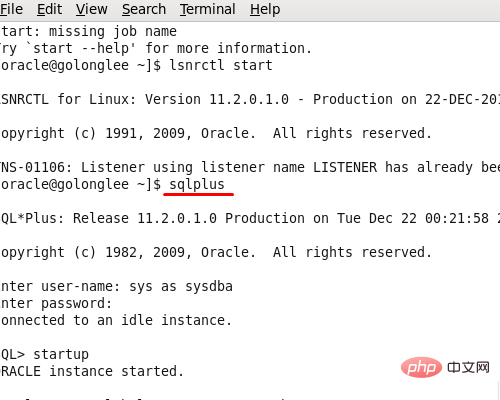
Task: Open the Terminal menu
Action: pyautogui.click(x=208, y=9)
